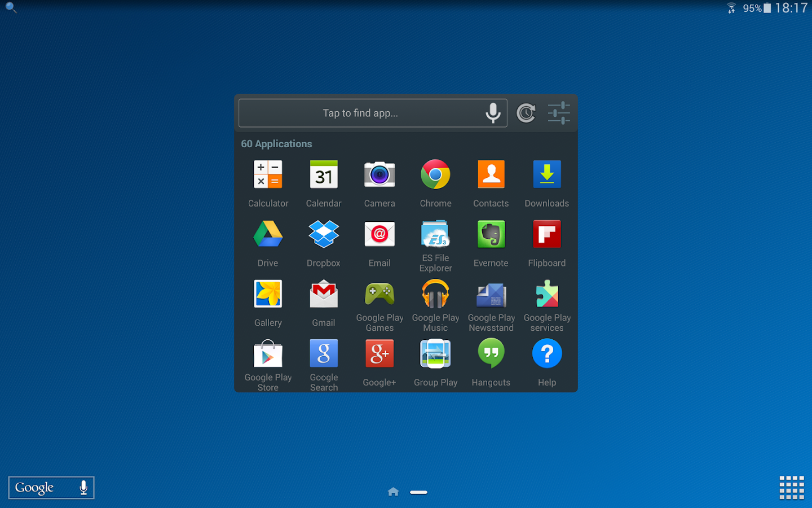Tap the Wi-Fi status icon
This screenshot has height=508, width=812.
click(731, 8)
